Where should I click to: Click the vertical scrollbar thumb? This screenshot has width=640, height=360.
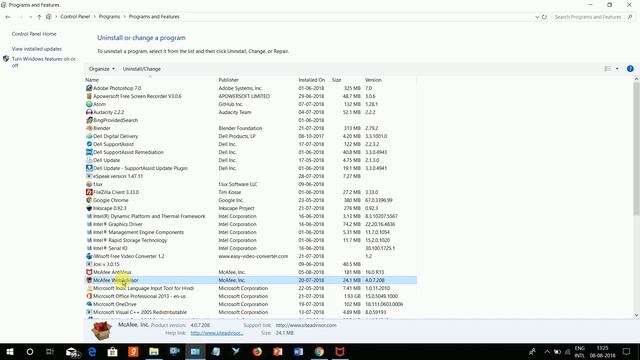pyautogui.click(x=636, y=149)
